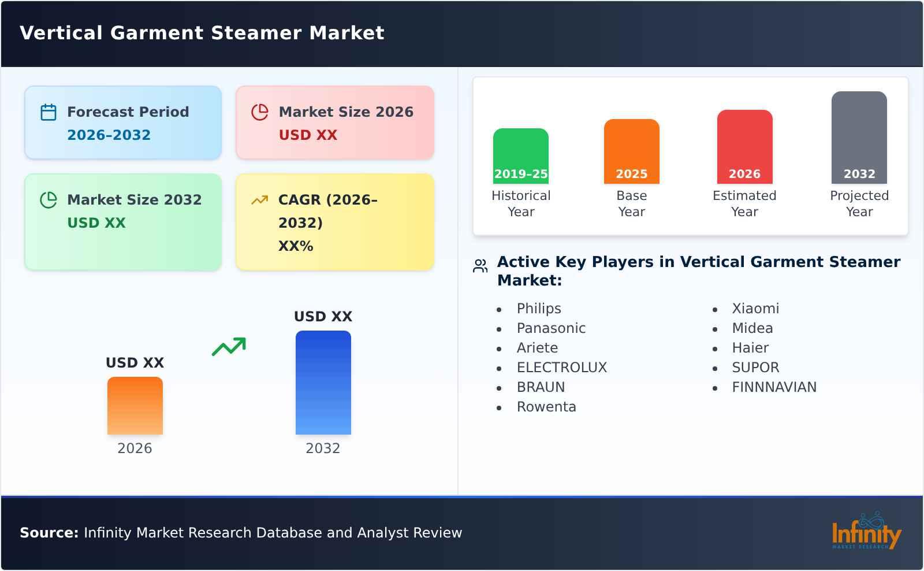
Task: Click the green pie chart icon for Market Size 2032
Action: (49, 200)
